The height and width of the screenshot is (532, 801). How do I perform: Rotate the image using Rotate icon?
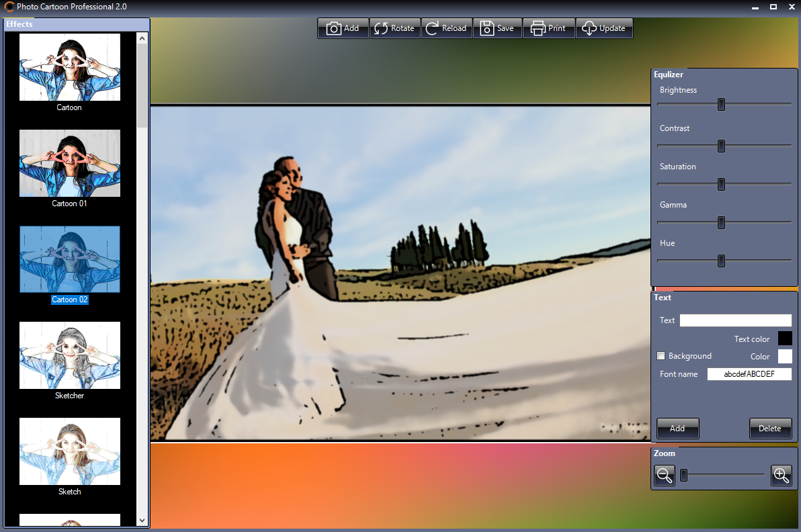point(381,28)
